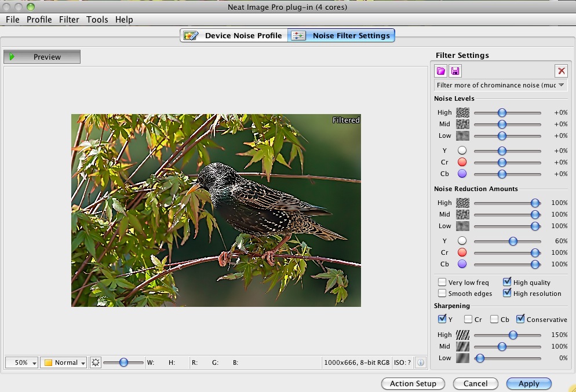Viewport: 576px width, 392px height.
Task: Adjust High noise level slider
Action: (x=502, y=113)
